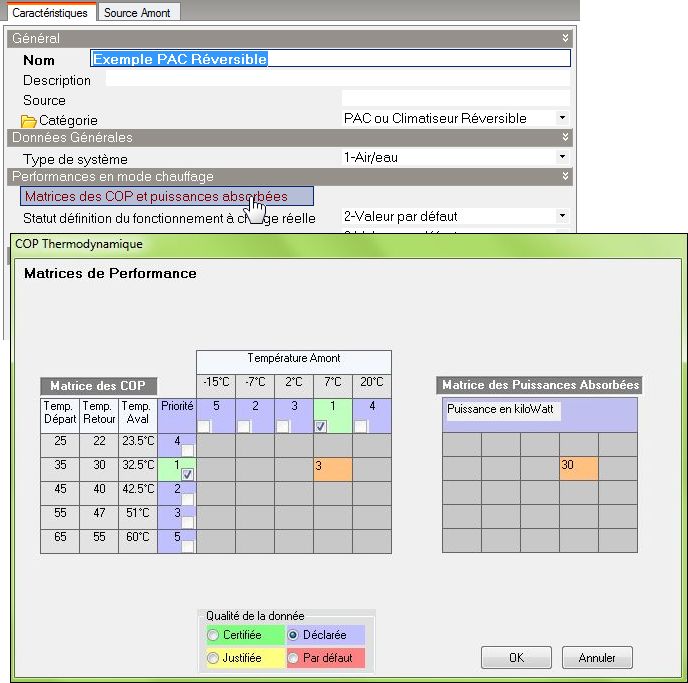Image resolution: width=688 pixels, height=683 pixels.
Task: Collapse the Général section chevron
Action: [565, 38]
